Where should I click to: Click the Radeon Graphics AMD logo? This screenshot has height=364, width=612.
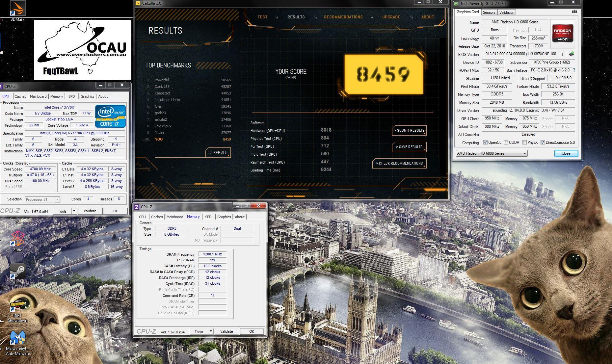click(562, 34)
